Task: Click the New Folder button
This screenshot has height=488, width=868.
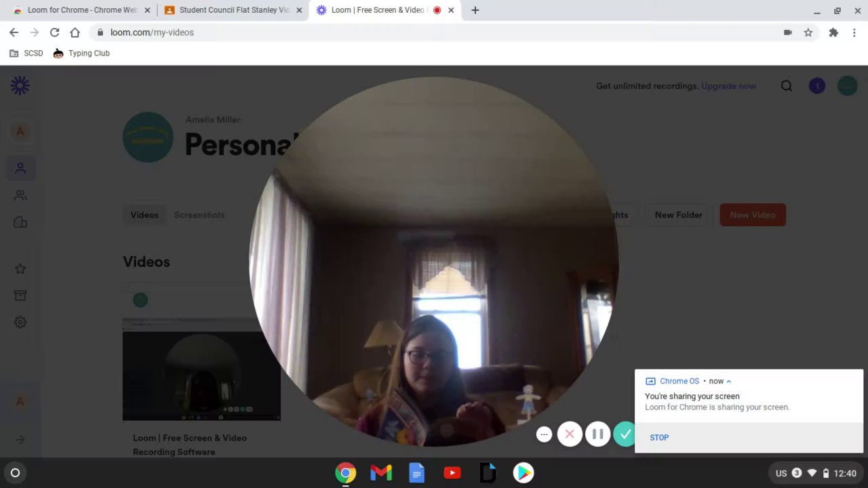Action: click(x=678, y=215)
